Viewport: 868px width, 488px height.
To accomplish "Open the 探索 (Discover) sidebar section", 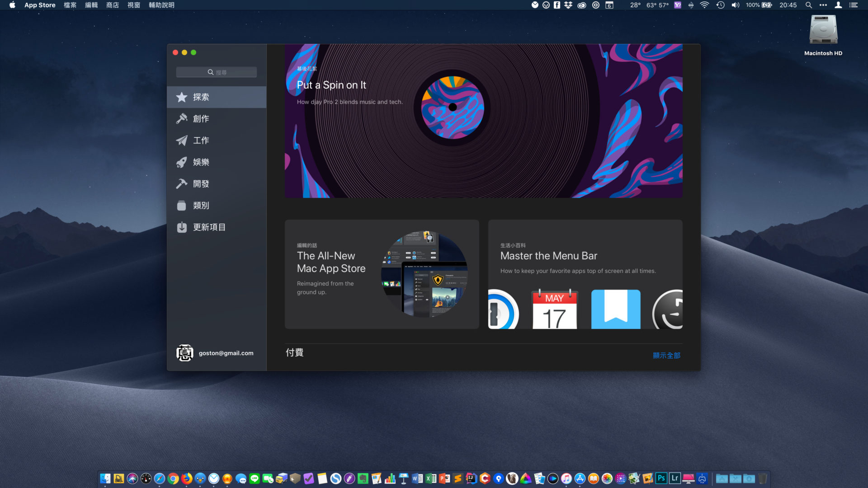I will click(x=217, y=97).
